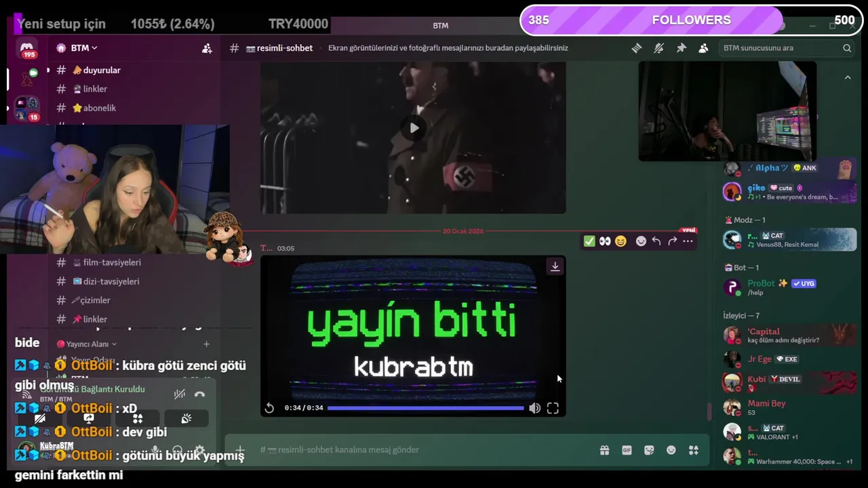
Task: Open the gift Nitro icon
Action: [604, 450]
